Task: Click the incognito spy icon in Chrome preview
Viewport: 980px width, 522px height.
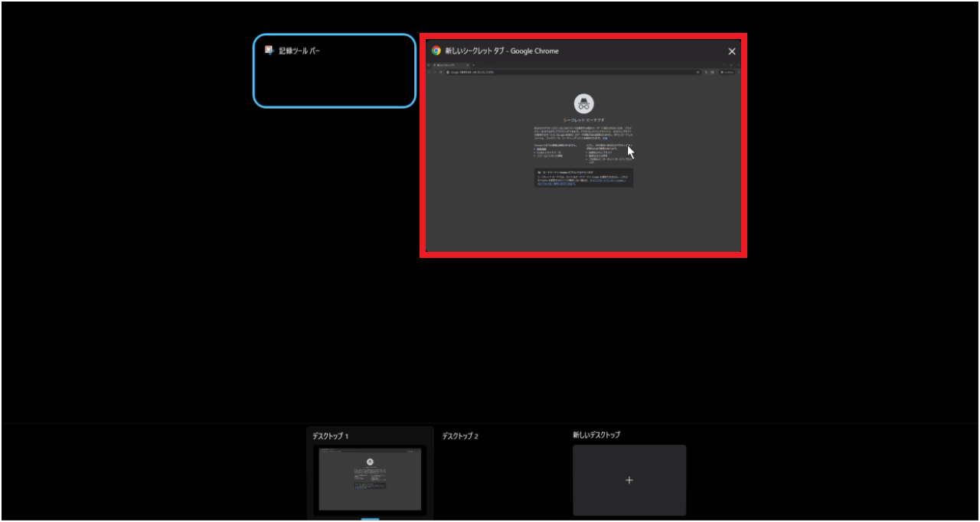Action: coord(583,104)
